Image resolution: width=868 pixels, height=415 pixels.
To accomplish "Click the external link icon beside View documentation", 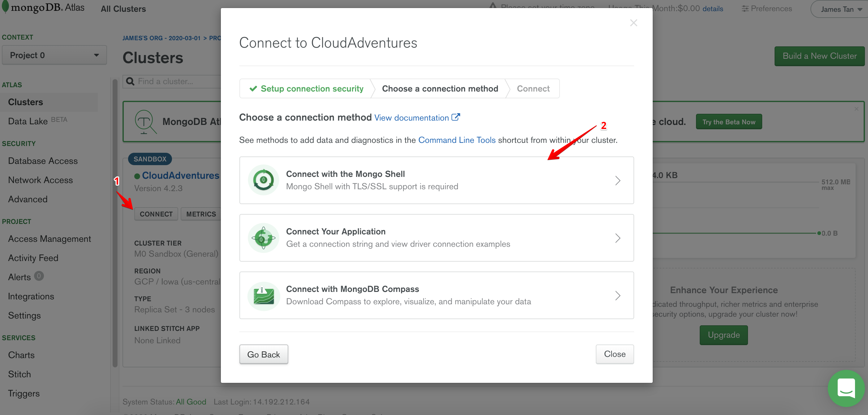I will coord(456,117).
